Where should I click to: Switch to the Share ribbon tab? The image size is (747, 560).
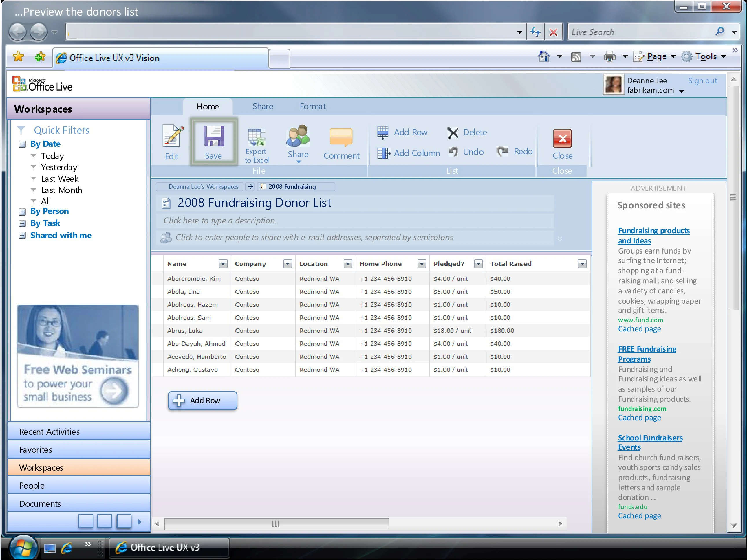(x=263, y=106)
